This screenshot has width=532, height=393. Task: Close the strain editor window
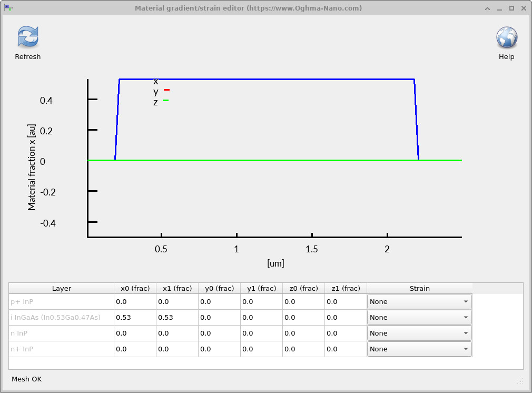click(x=524, y=8)
